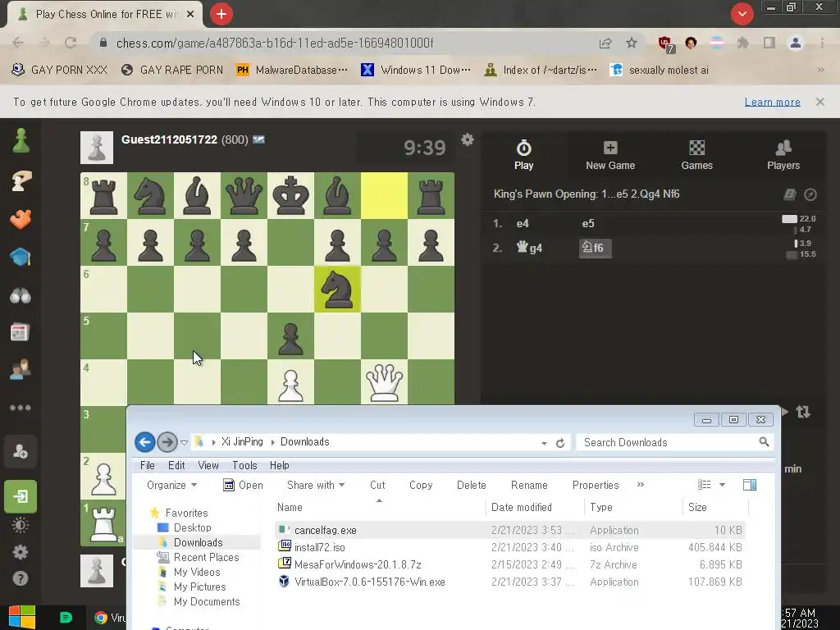Open the Social people sidebar icon
This screenshot has height=630, width=840.
point(21,370)
